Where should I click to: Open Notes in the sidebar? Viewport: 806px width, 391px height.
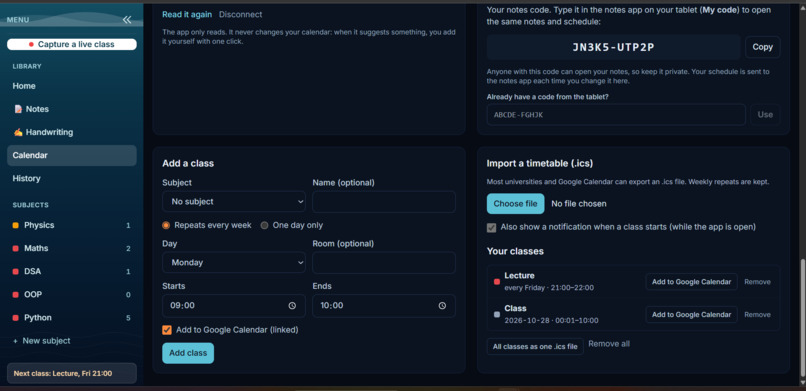(72, 109)
